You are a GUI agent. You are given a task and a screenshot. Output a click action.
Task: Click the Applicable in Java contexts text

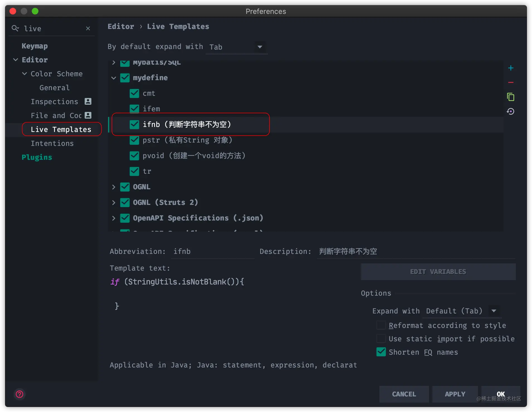click(x=233, y=365)
